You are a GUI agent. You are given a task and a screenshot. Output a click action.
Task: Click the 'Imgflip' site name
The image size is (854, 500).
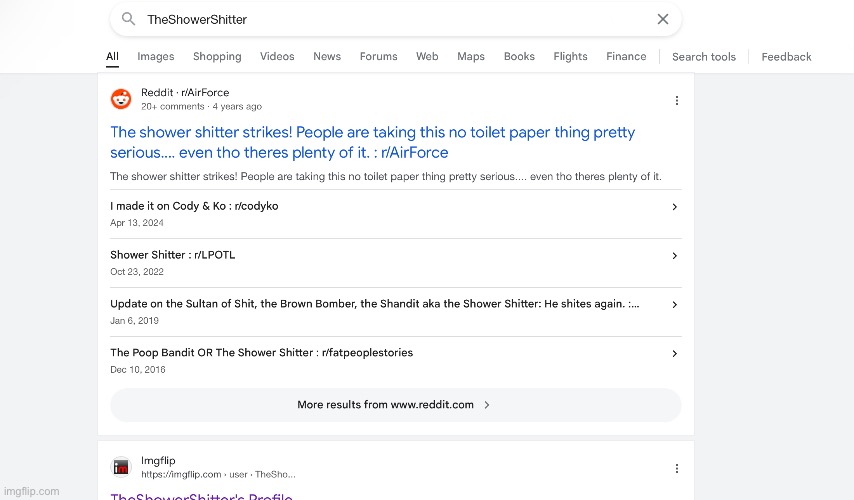[x=158, y=461]
